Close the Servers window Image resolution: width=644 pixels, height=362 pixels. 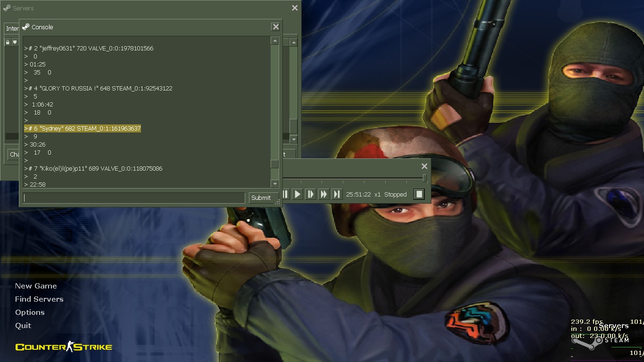pyautogui.click(x=295, y=8)
